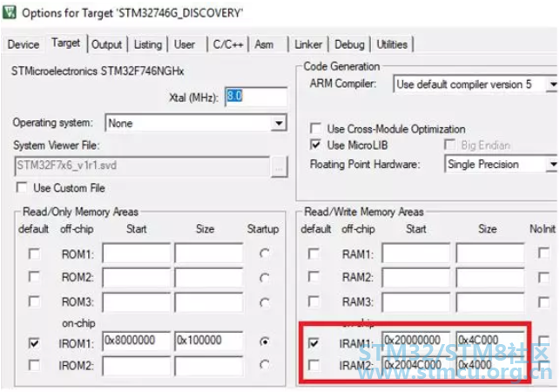Select the ROM3 Startup radio button
The height and width of the screenshot is (392, 560).
(265, 303)
